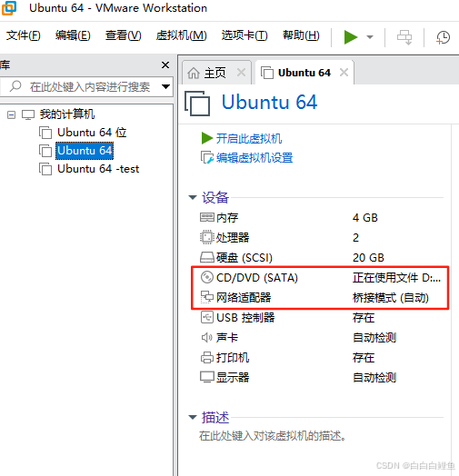Viewport: 459px width, 476px height.
Task: Click the hard disk icon
Action: click(207, 257)
